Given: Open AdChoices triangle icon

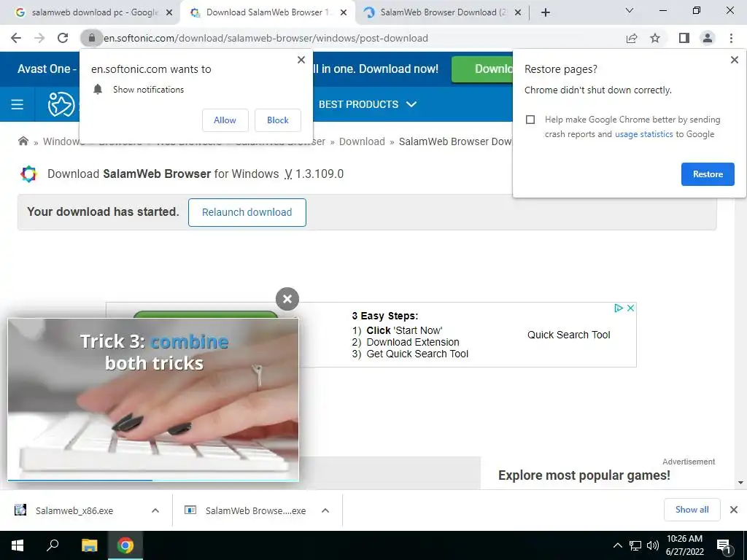Looking at the screenshot, I should point(619,308).
